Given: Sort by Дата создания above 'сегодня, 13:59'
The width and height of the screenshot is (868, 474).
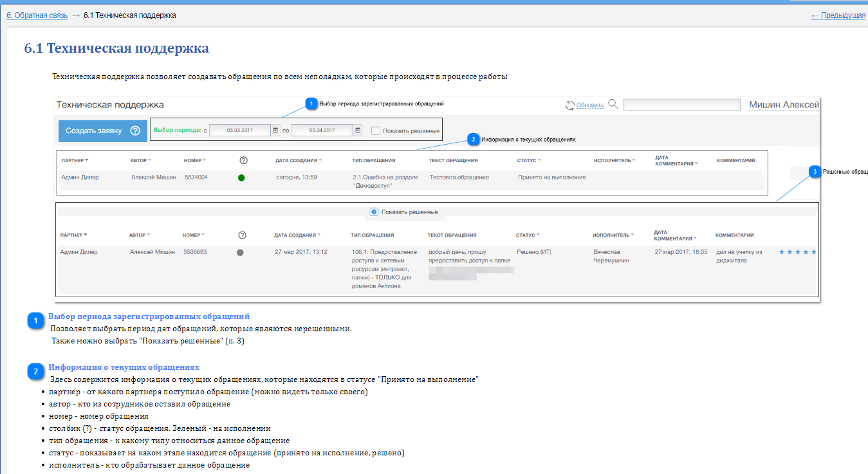Looking at the screenshot, I should coord(299,160).
